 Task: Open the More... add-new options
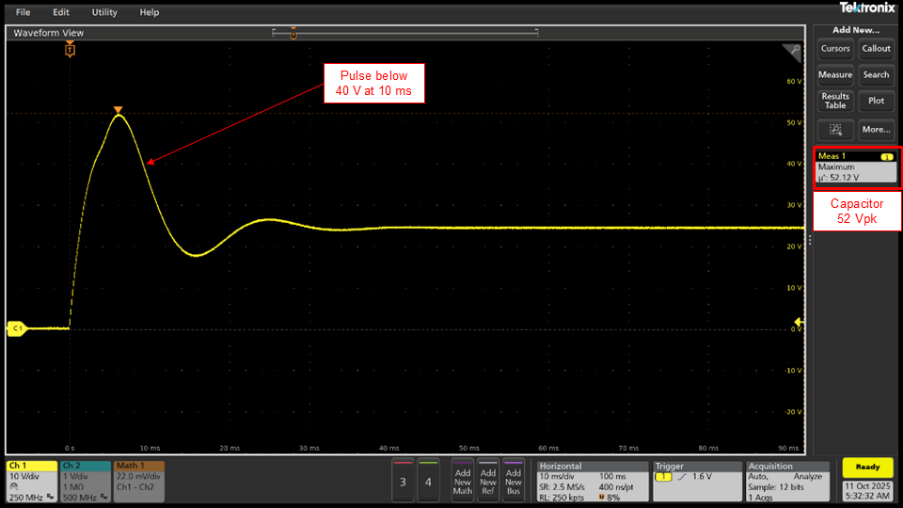[876, 129]
